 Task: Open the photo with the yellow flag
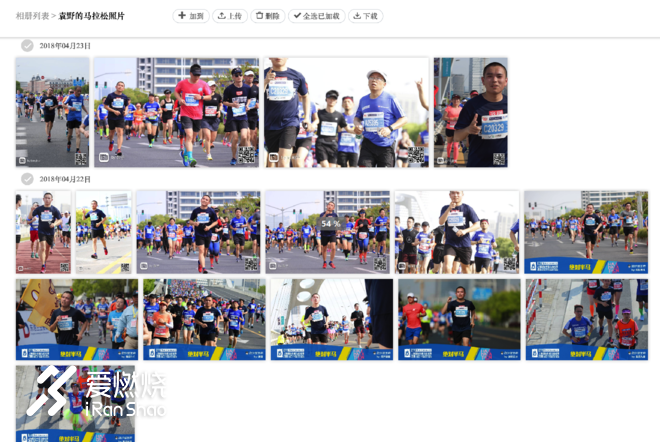click(x=77, y=320)
